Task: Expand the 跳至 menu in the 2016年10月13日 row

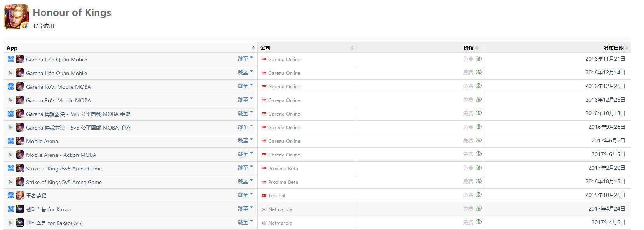Action: [245, 113]
